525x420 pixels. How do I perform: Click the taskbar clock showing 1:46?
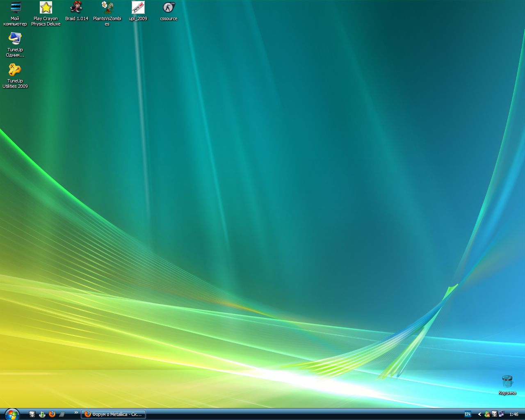tap(514, 414)
